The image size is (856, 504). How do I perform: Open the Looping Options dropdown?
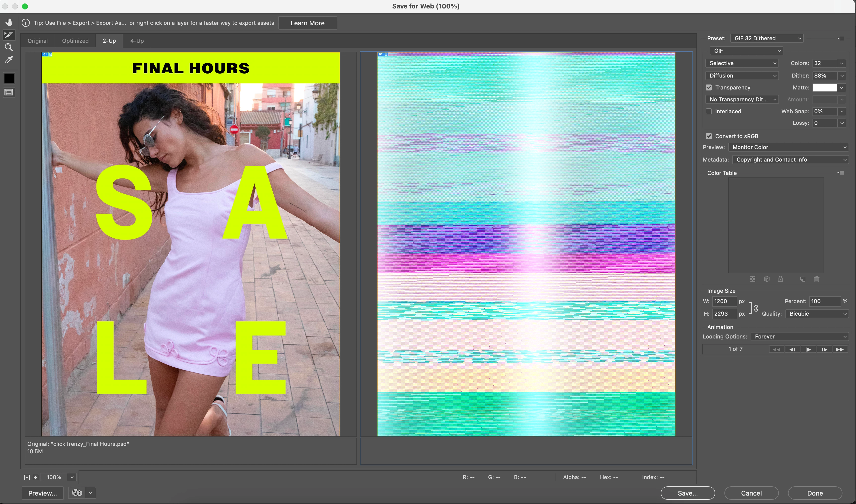click(800, 336)
